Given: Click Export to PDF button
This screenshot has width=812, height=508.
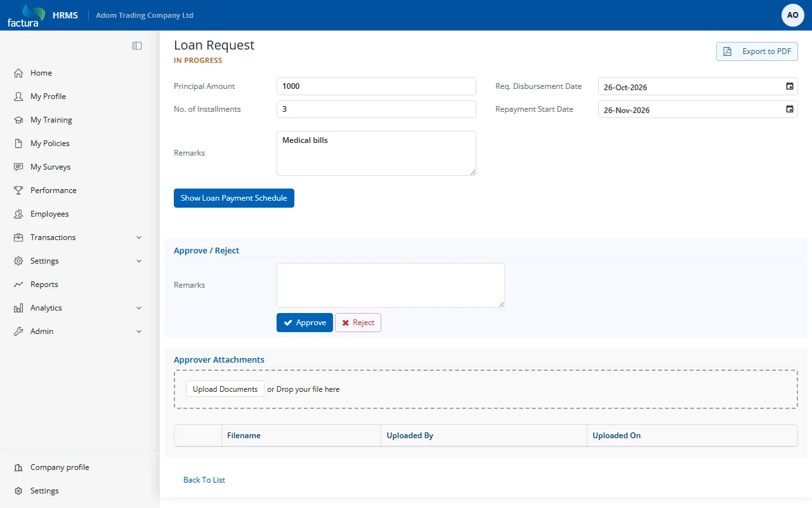Looking at the screenshot, I should tap(757, 51).
